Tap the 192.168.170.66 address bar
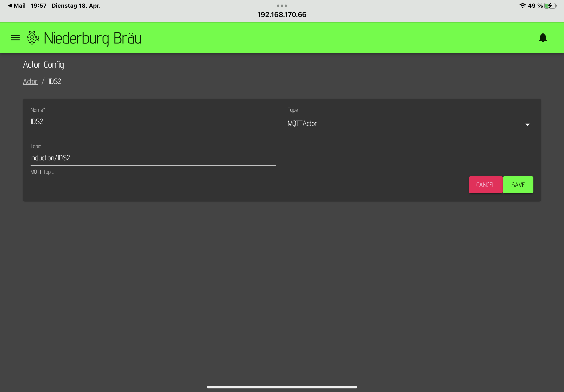564x392 pixels. (282, 15)
